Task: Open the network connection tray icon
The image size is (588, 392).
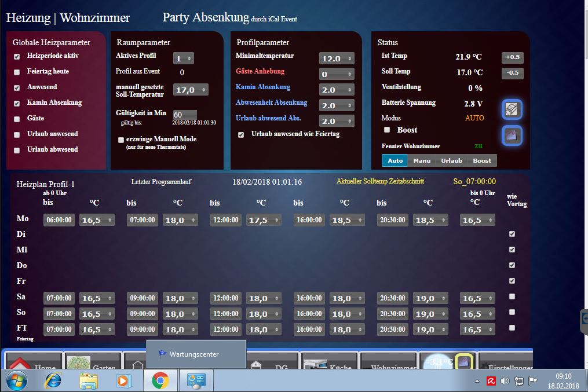Action: tap(519, 381)
